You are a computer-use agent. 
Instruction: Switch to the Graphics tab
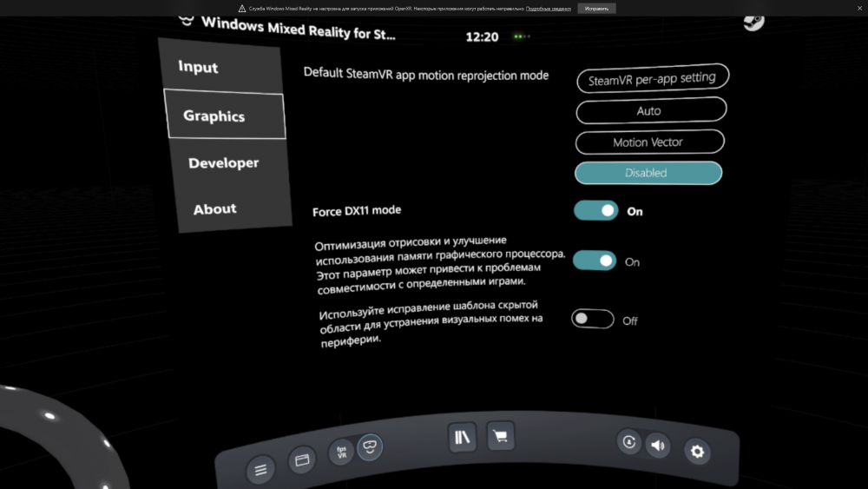[x=224, y=114]
